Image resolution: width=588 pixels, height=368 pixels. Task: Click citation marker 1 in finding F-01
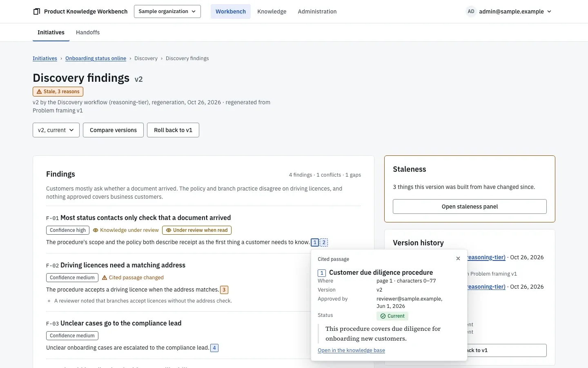tap(315, 242)
